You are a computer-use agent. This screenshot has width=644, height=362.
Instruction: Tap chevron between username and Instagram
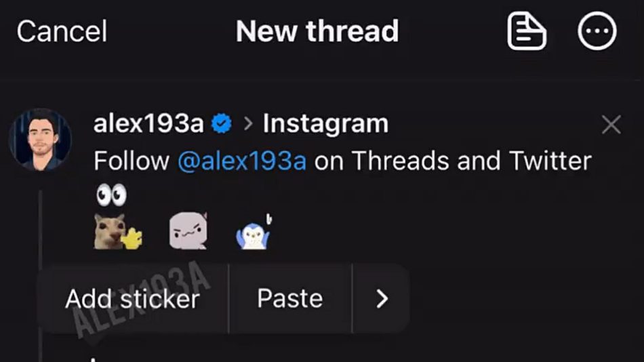[x=247, y=123]
